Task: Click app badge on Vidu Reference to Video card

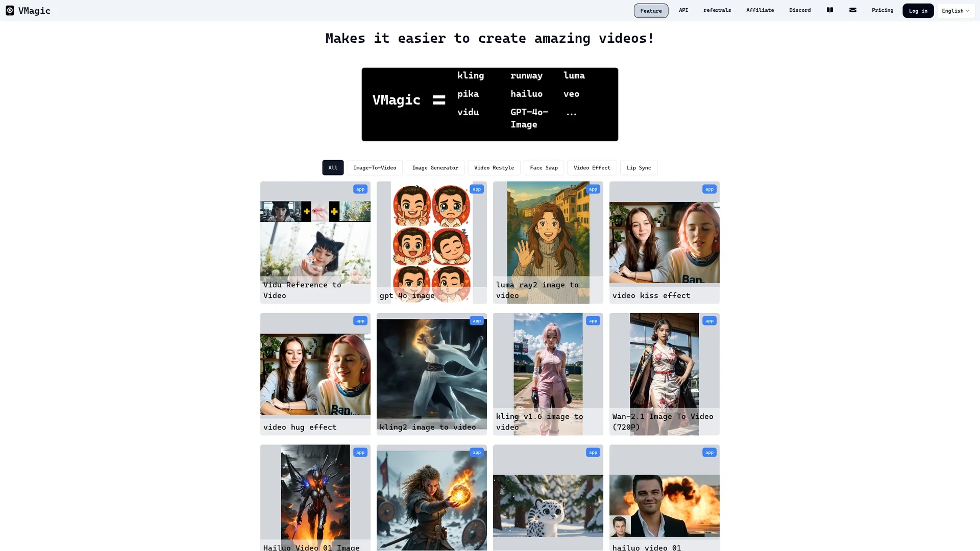Action: (x=360, y=189)
